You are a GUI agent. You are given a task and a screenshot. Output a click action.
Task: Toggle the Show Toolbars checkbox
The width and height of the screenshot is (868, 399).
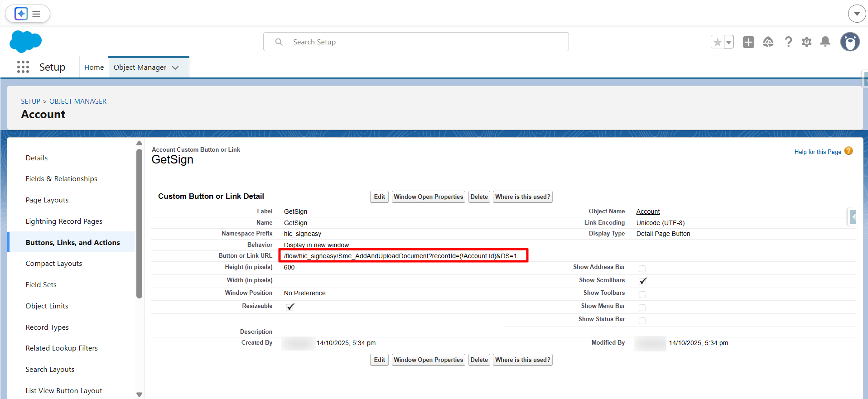point(642,294)
